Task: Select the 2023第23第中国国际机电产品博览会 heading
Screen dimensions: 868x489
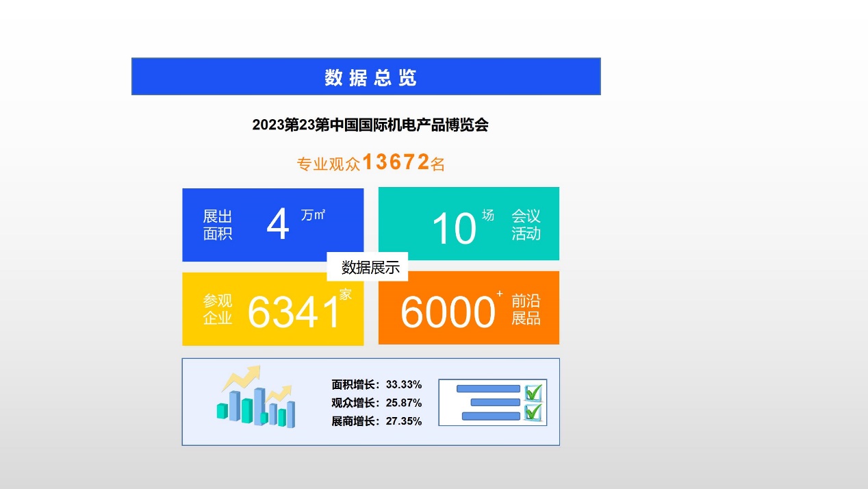Action: tap(370, 125)
